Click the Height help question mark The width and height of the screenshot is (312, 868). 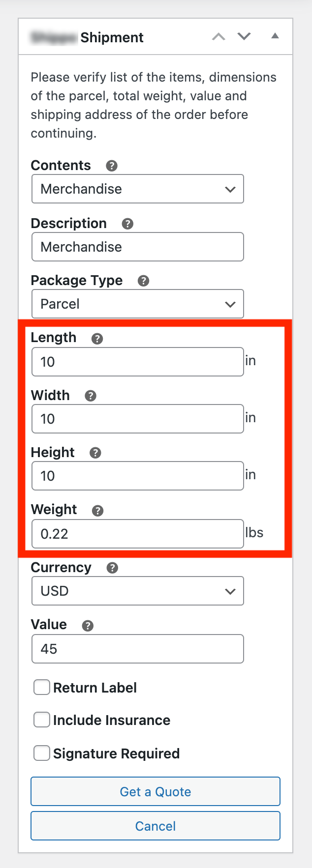click(x=95, y=452)
